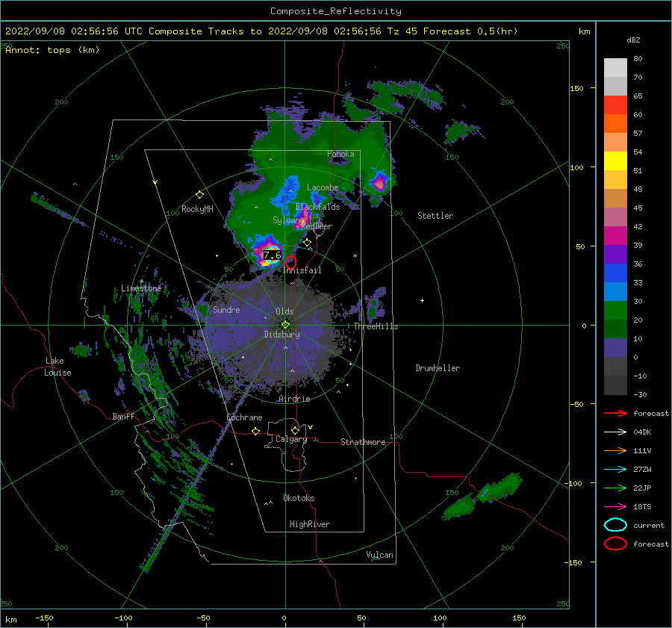Click the Drumheller label
The width and height of the screenshot is (672, 628).
pyautogui.click(x=438, y=368)
